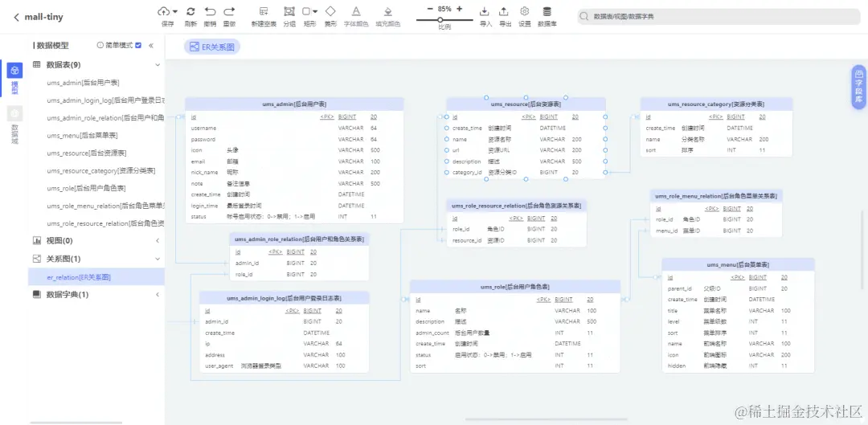Select ums_role[后台用户角色表] in tree

coord(86,188)
